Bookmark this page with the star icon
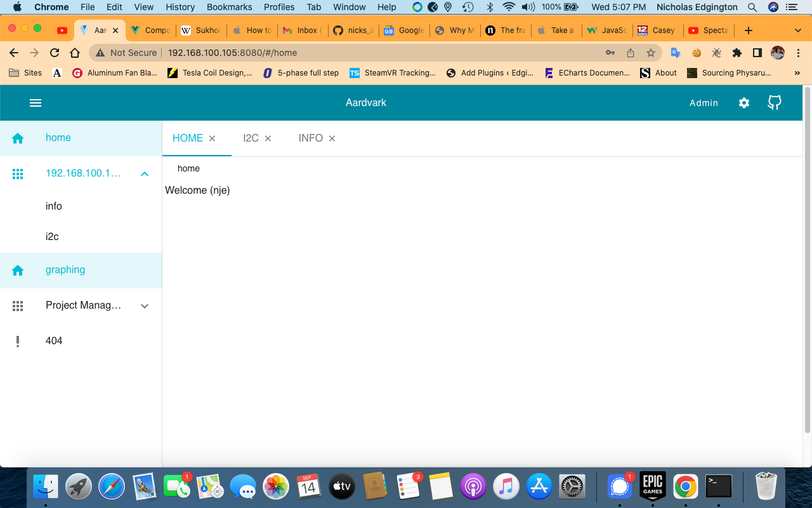The image size is (812, 508). click(x=650, y=53)
